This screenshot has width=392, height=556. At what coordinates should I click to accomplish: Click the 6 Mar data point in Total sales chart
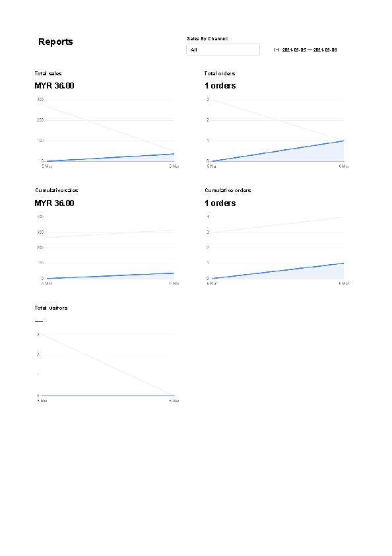click(x=174, y=154)
